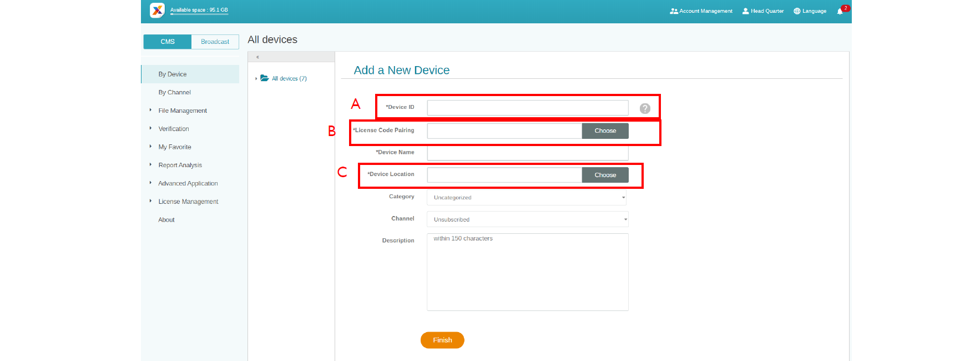Click Choose next to License Code Pairing

coord(605,131)
